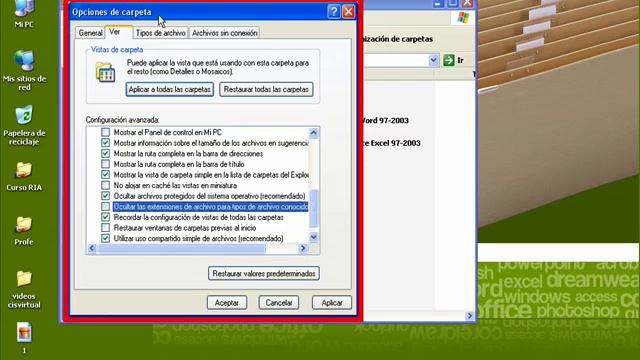
Task: Toggle Mostrar el Panel de control en Mi PC
Action: point(105,132)
